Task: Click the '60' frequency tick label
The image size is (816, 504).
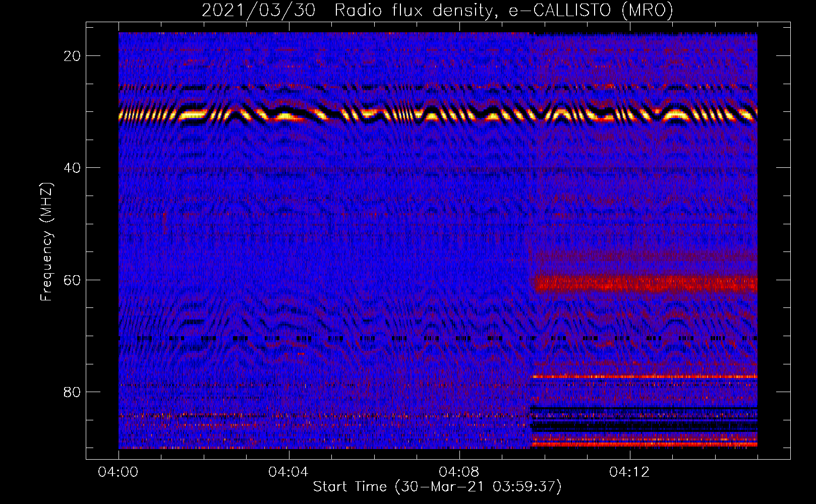Action: pos(73,280)
